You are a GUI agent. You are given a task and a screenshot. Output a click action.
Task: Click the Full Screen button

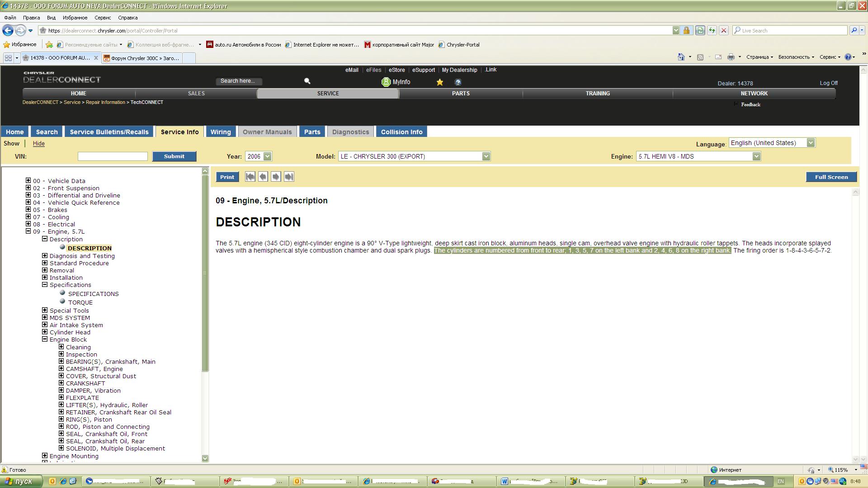tap(831, 177)
